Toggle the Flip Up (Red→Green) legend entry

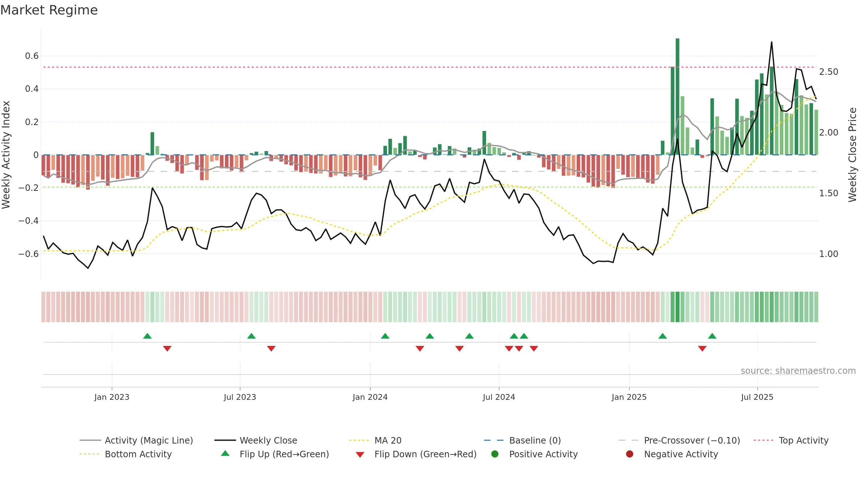point(275,454)
